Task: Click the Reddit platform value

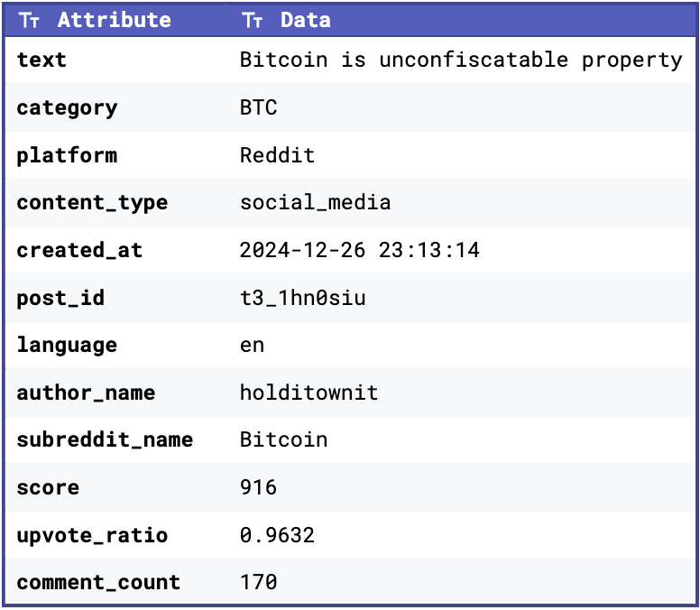Action: [277, 155]
